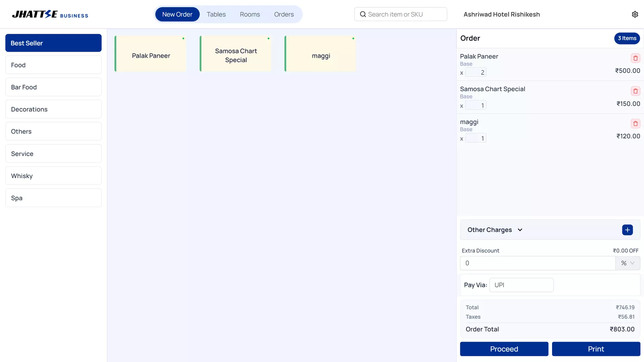Click the ₹746.19 total value
The width and height of the screenshot is (644, 362).
[x=625, y=307]
